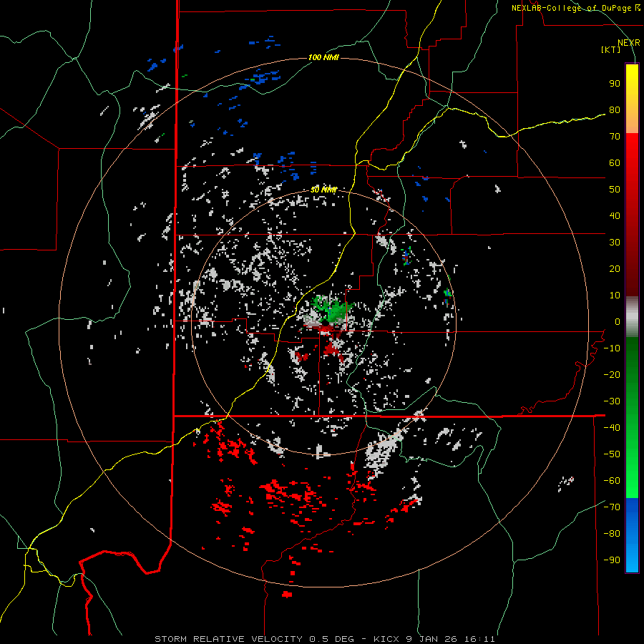This screenshot has width=644, height=644.
Task: Click the 50 NMI range ring label
Action: point(323,190)
